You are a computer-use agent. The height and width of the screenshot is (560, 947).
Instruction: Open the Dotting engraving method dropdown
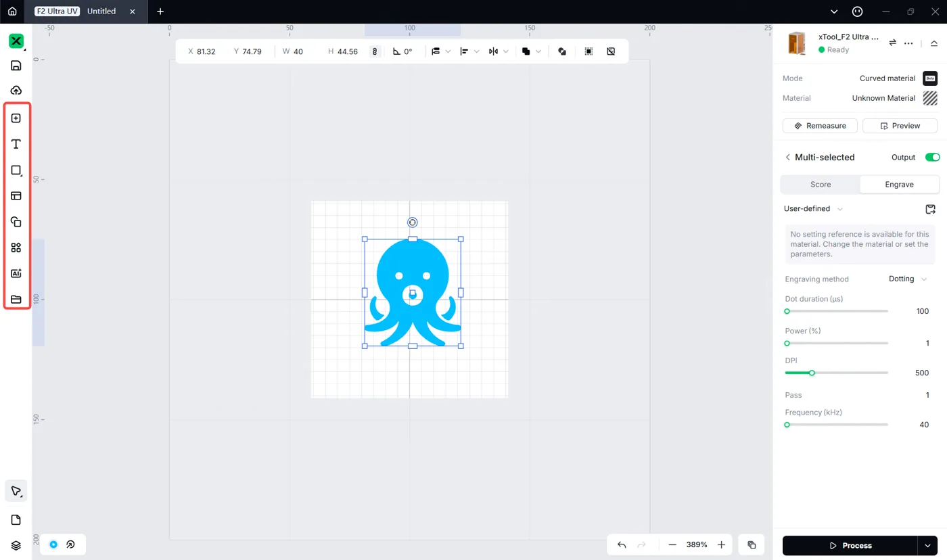click(x=908, y=279)
